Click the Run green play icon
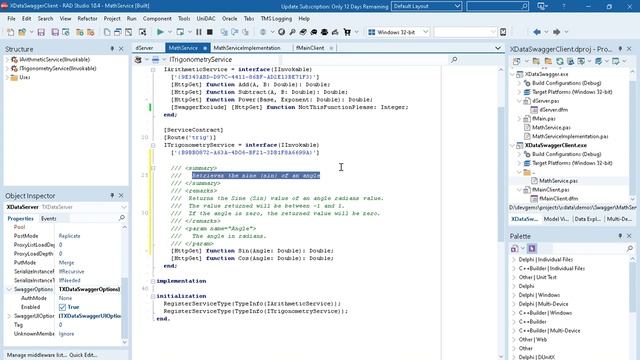The height and width of the screenshot is (360, 640). click(160, 32)
